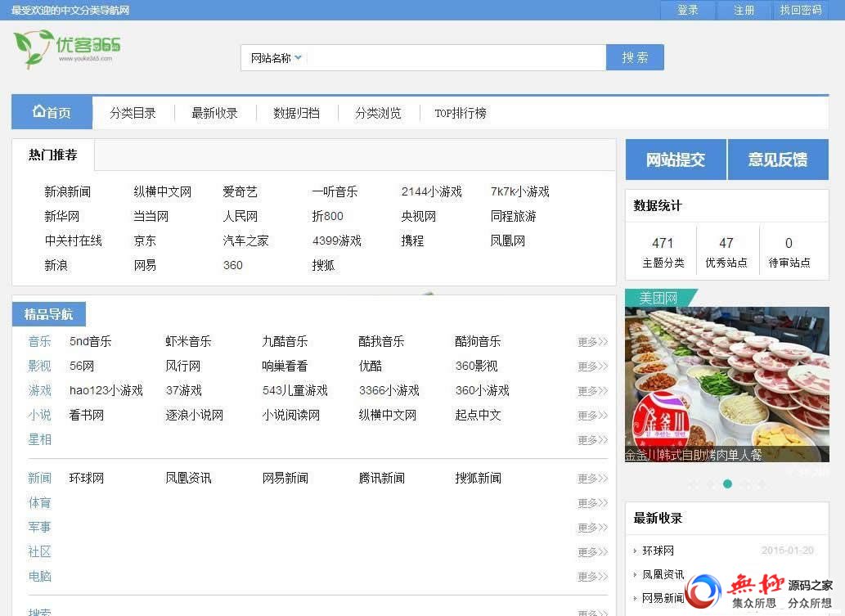Open the 数据归档 navigation item
845x616 pixels.
point(296,113)
